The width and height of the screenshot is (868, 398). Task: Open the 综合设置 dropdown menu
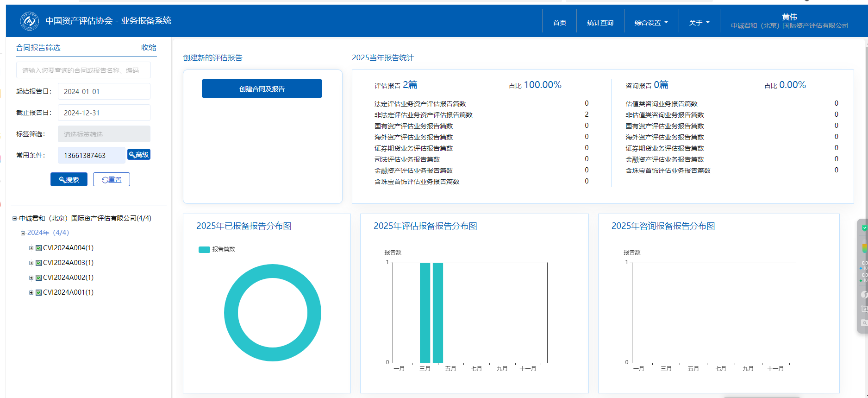(651, 23)
